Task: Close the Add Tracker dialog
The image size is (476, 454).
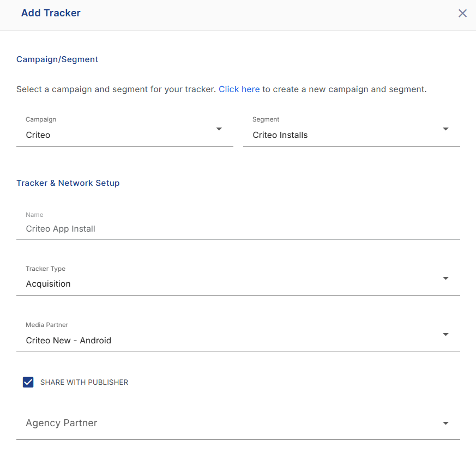Action: tap(462, 13)
